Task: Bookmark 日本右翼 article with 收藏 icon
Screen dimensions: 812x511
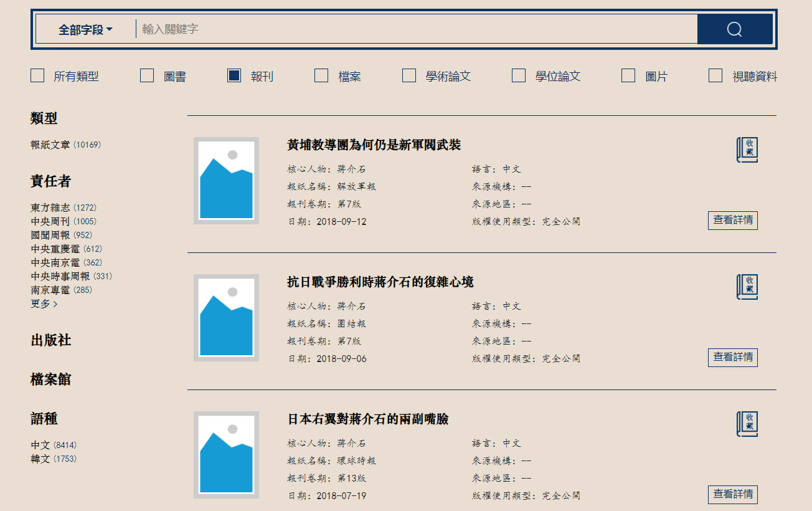Action: [x=747, y=424]
